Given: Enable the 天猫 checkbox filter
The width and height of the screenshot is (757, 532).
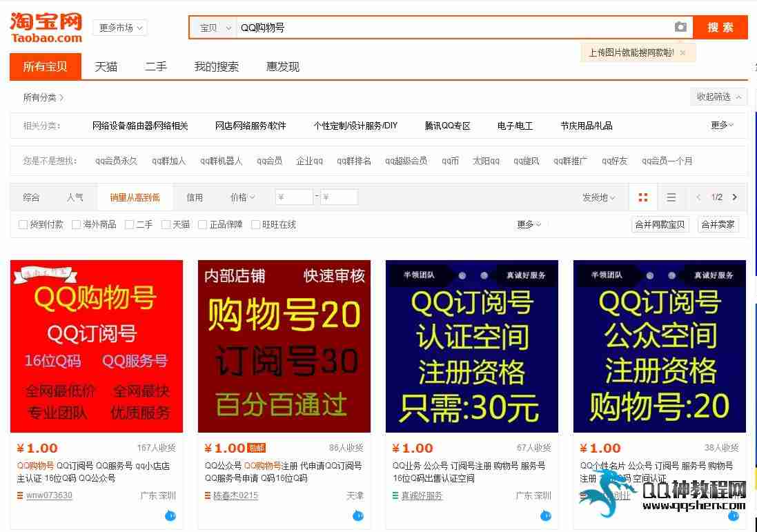Looking at the screenshot, I should click(x=166, y=224).
